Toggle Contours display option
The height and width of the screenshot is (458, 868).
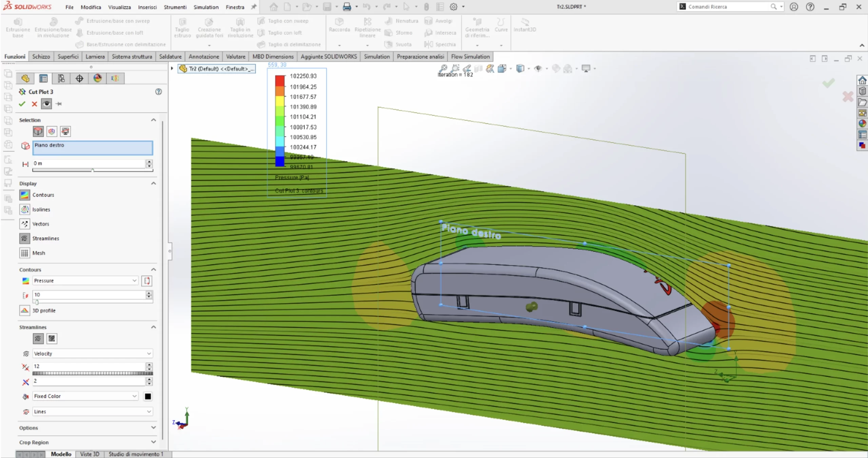tap(25, 195)
